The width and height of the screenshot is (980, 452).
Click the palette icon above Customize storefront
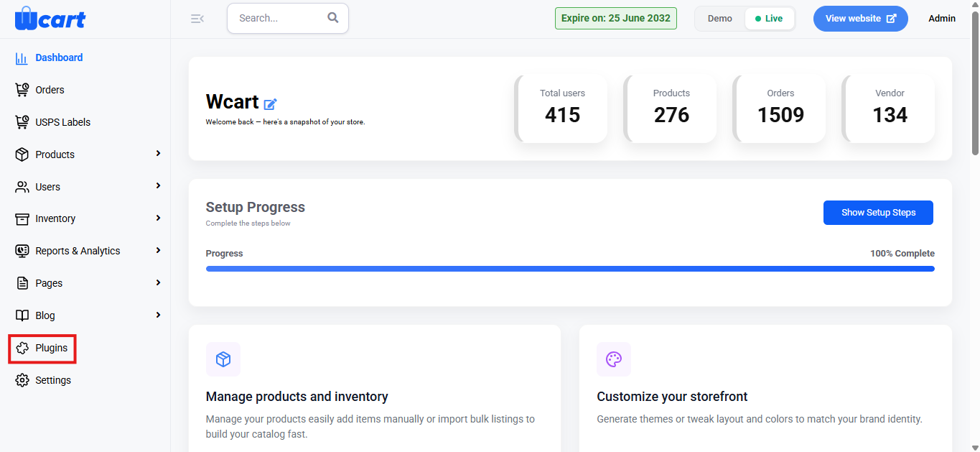(614, 359)
